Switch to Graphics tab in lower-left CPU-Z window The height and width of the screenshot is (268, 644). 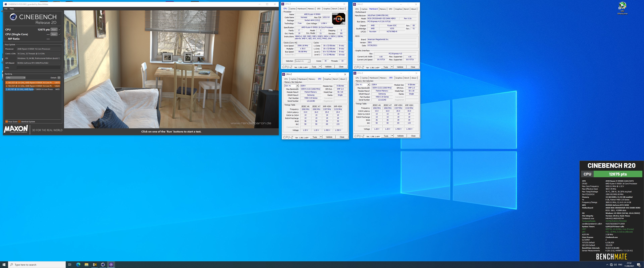tap(328, 79)
